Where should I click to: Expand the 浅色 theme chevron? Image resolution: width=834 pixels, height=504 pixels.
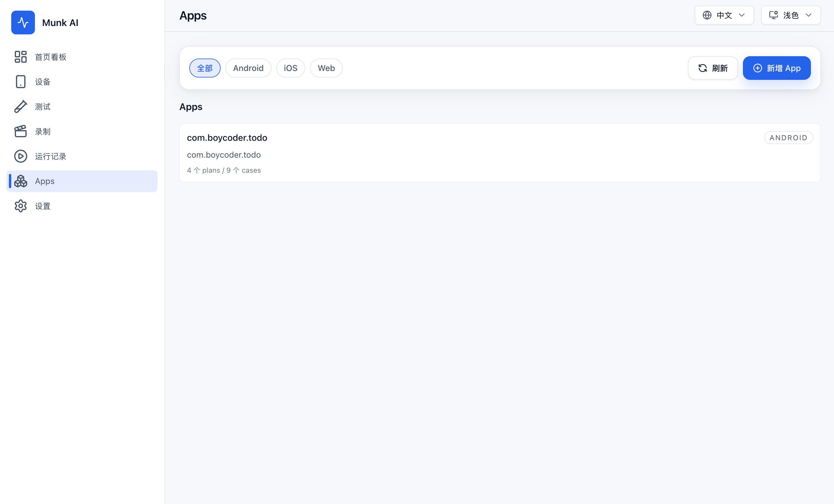point(808,15)
